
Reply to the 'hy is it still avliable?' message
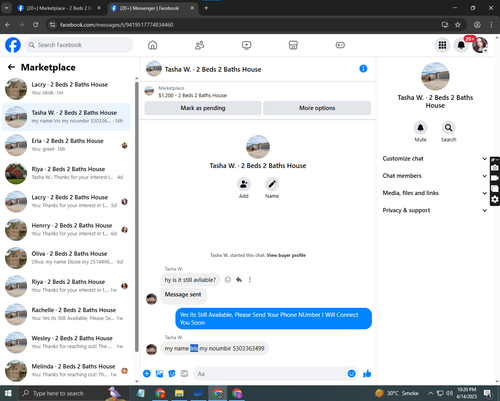click(239, 280)
